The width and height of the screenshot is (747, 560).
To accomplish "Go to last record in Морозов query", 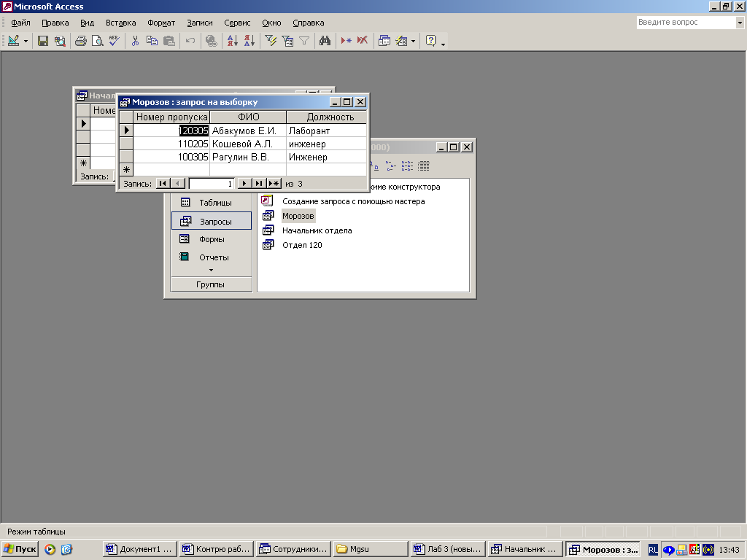I will point(259,183).
